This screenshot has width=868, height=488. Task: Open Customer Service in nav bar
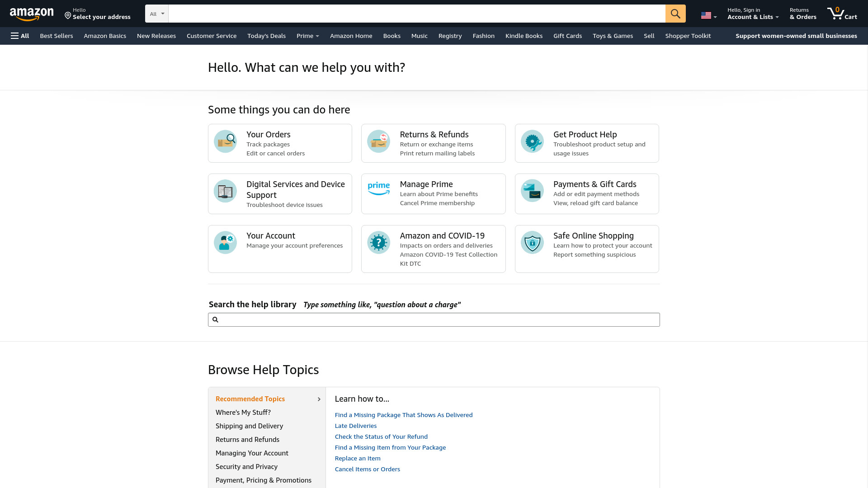pyautogui.click(x=212, y=36)
